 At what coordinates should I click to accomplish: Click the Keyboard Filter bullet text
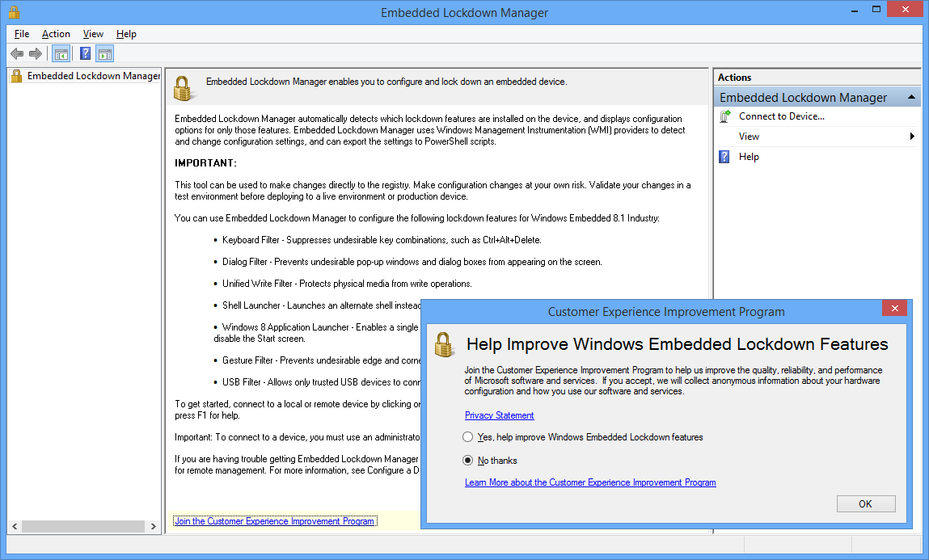click(382, 240)
